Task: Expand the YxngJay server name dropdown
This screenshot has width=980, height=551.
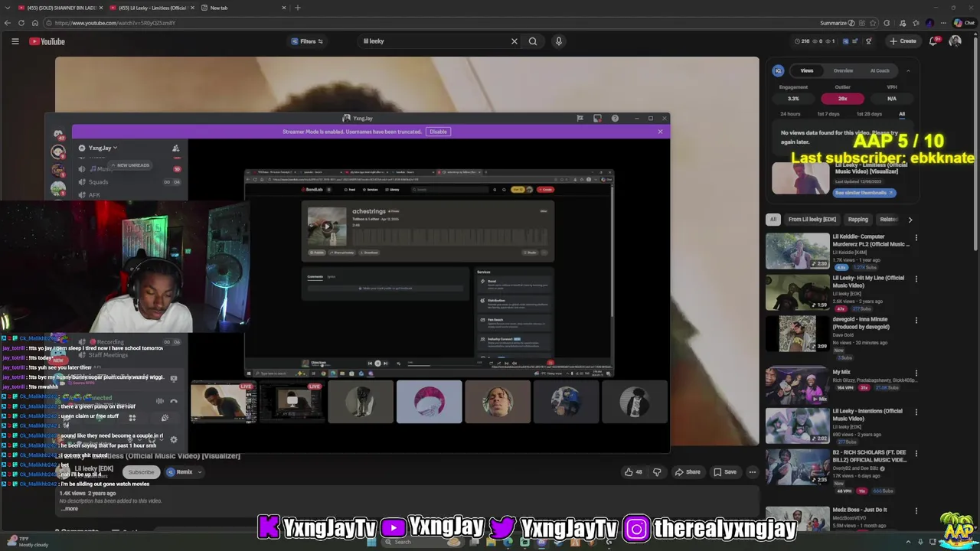Action: 103,148
